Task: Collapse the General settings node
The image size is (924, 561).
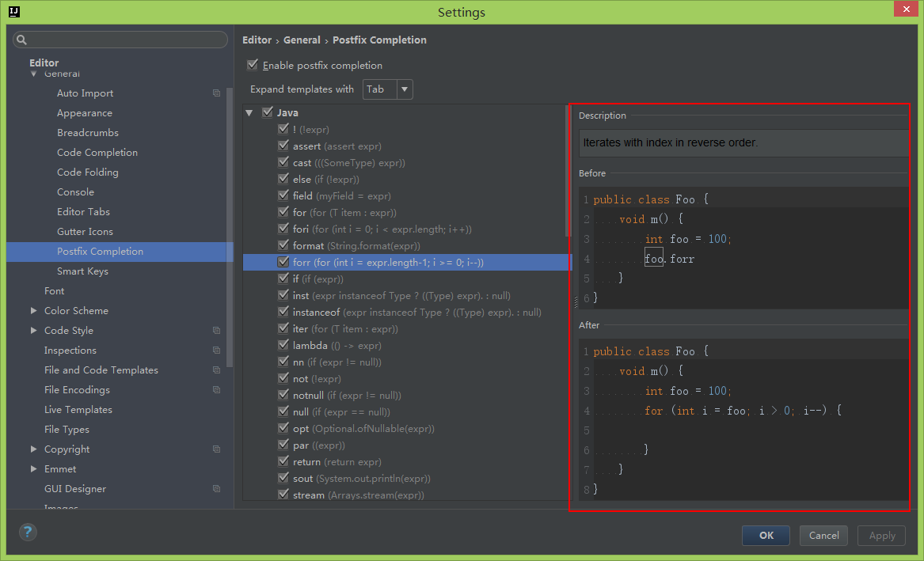Action: click(x=33, y=74)
